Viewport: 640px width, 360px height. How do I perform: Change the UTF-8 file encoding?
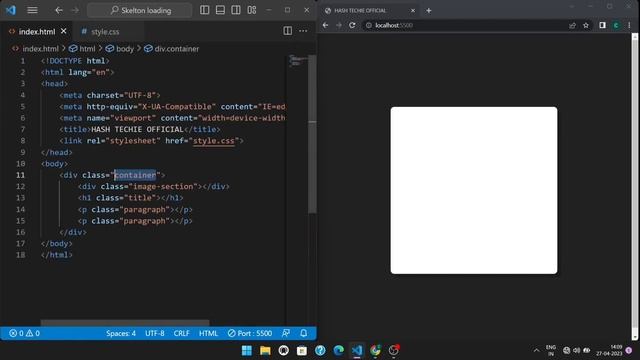click(155, 333)
